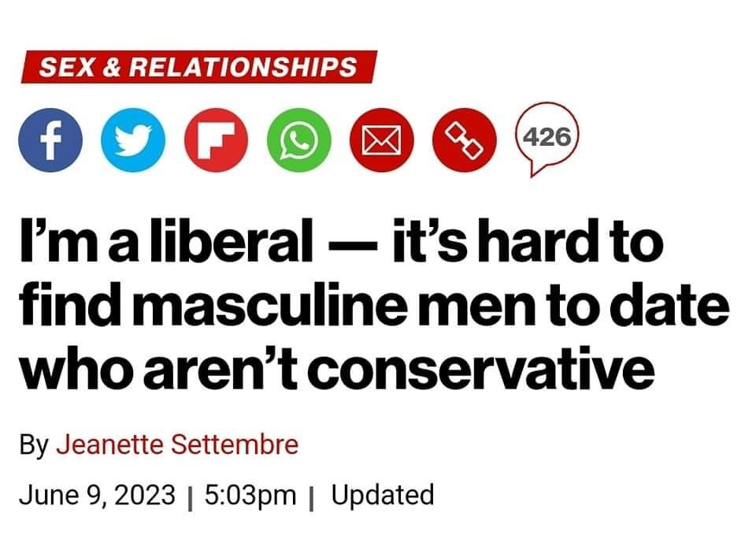The image size is (756, 539).
Task: Open author Jeanette Settembre's page
Action: (x=179, y=444)
